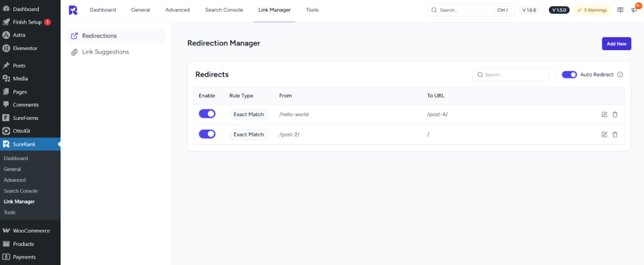Click the From column header
The image size is (644, 265).
(x=286, y=95)
